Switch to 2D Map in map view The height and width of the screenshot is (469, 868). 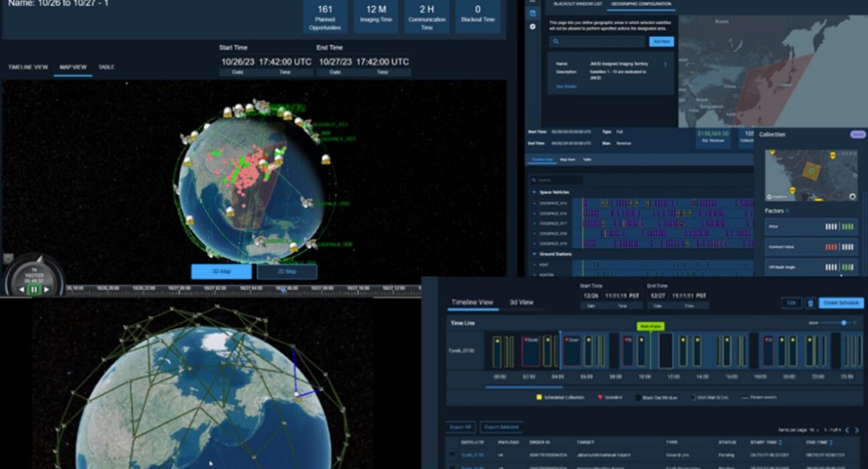287,271
